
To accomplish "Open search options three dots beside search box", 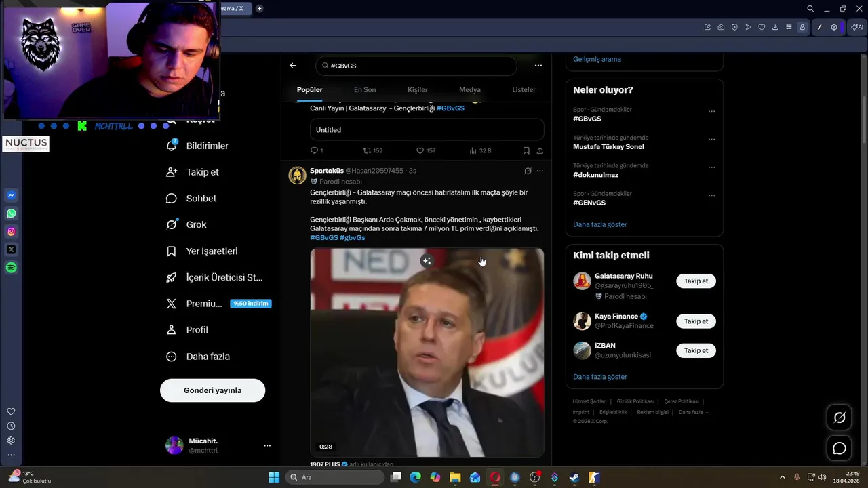I will click(538, 66).
